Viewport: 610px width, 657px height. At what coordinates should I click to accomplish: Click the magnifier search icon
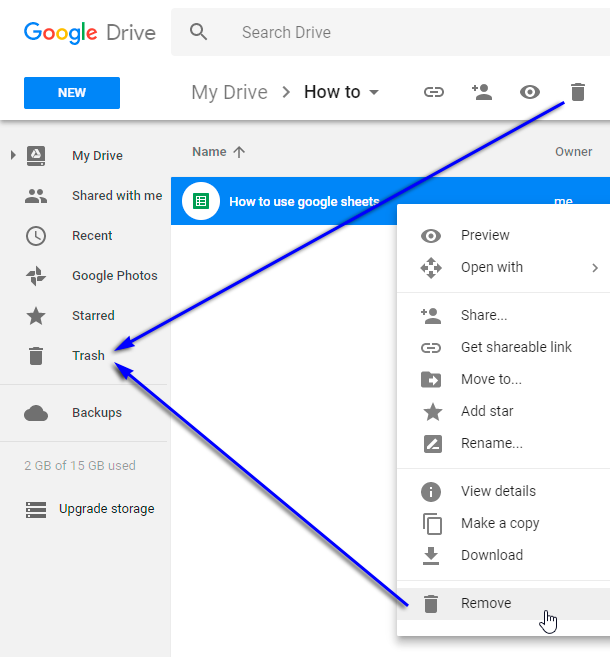pyautogui.click(x=199, y=32)
